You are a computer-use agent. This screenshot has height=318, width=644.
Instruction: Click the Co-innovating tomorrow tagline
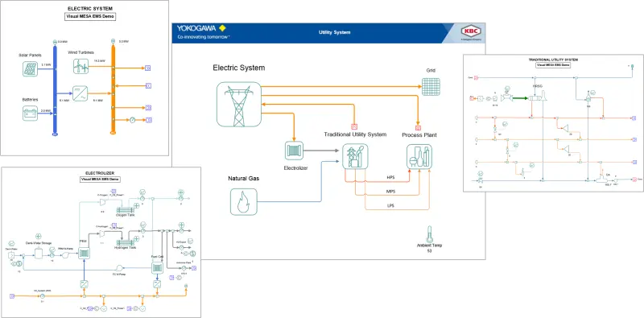[x=204, y=37]
